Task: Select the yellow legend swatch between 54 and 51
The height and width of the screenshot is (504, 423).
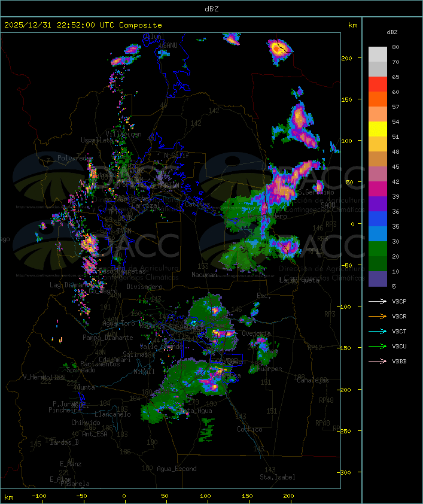Action: (x=378, y=129)
